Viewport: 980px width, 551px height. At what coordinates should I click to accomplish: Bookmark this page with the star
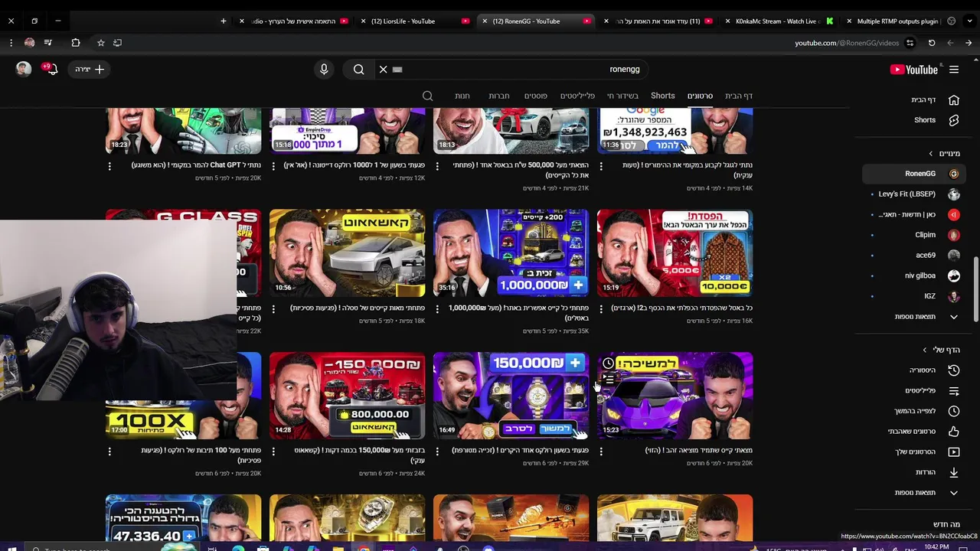coord(100,43)
